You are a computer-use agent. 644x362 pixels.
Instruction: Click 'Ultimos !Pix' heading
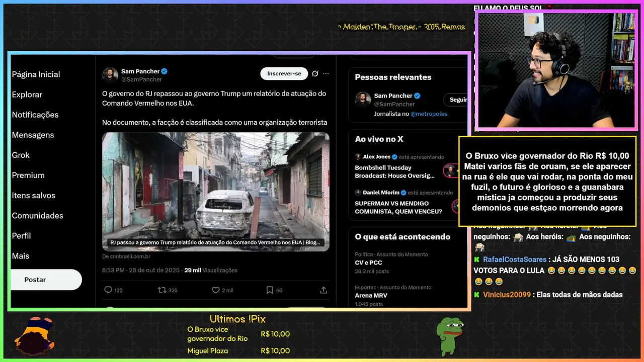(x=237, y=319)
